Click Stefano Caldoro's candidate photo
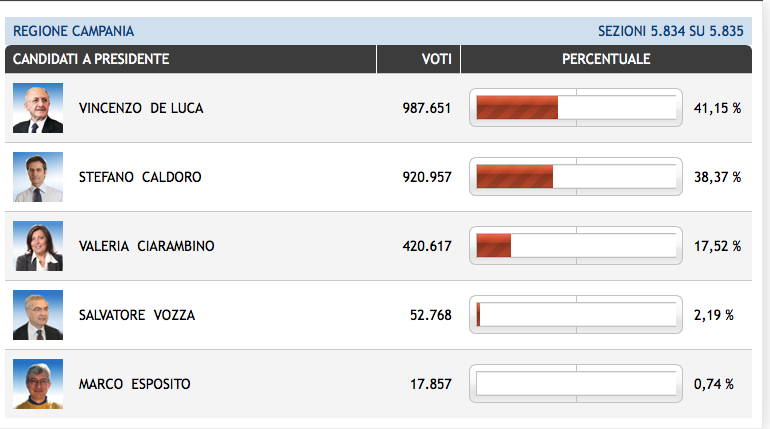The width and height of the screenshot is (770, 429). (x=38, y=177)
